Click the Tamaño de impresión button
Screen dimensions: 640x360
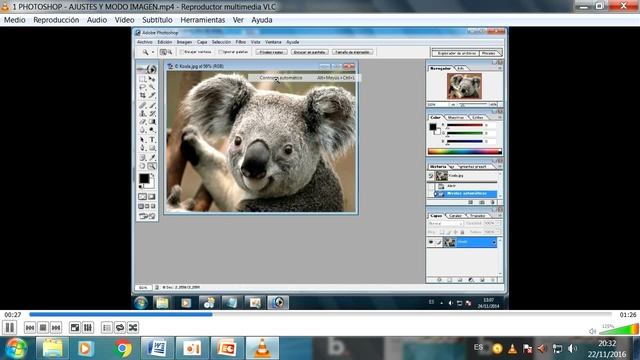(352, 52)
